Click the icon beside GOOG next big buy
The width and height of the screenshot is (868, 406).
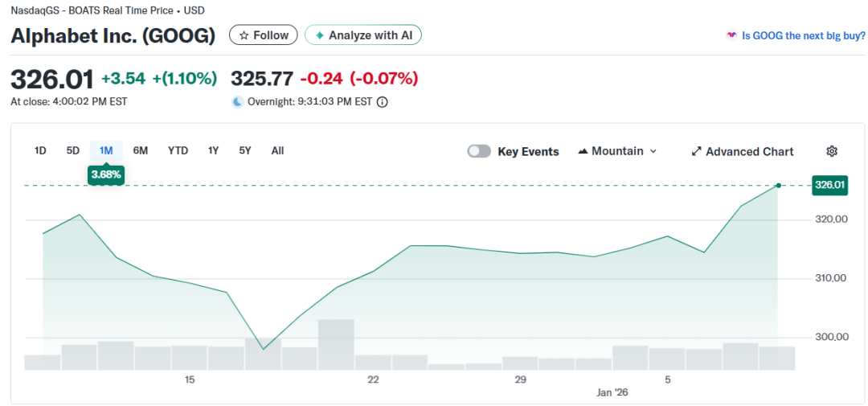point(731,35)
